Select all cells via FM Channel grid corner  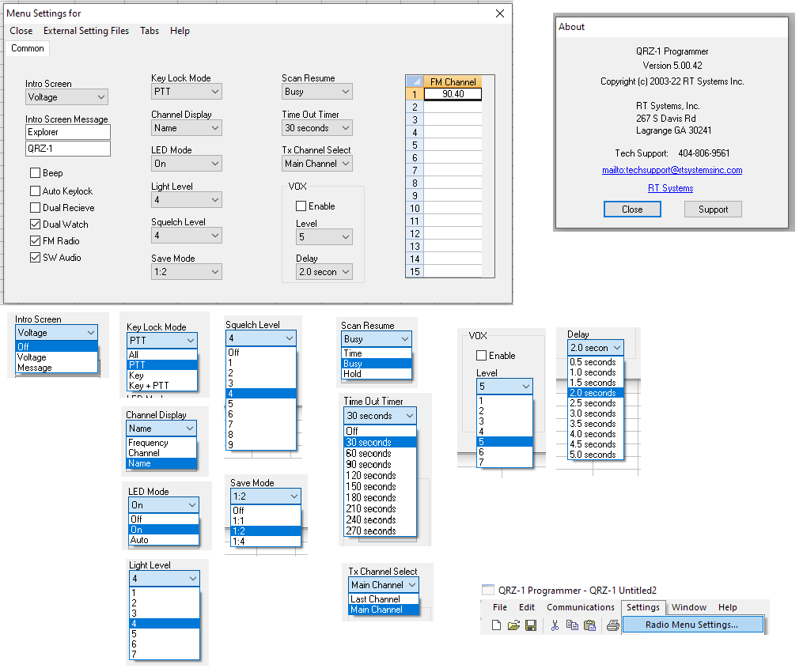(x=415, y=81)
